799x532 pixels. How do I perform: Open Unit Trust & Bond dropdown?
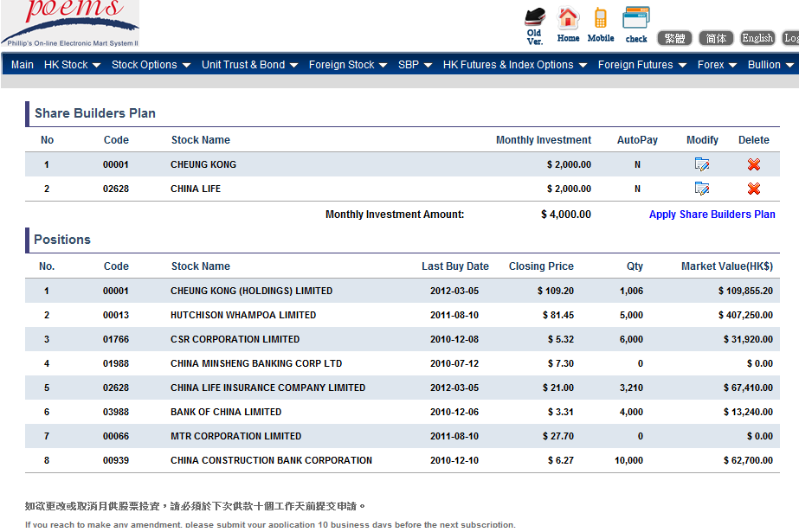[249, 65]
